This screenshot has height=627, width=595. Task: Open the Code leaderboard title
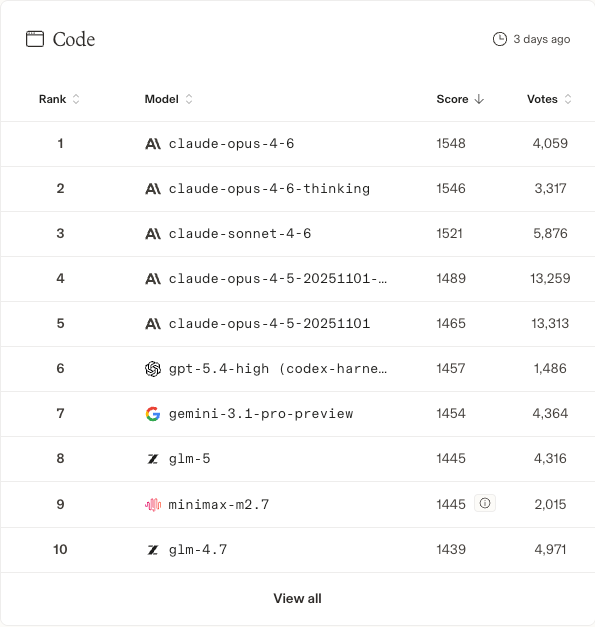click(x=74, y=39)
